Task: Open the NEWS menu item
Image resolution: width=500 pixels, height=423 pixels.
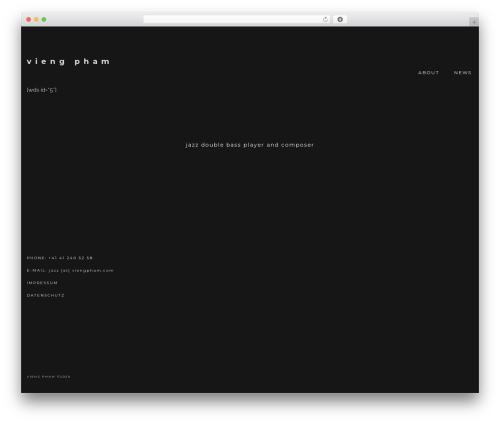Action: click(462, 73)
